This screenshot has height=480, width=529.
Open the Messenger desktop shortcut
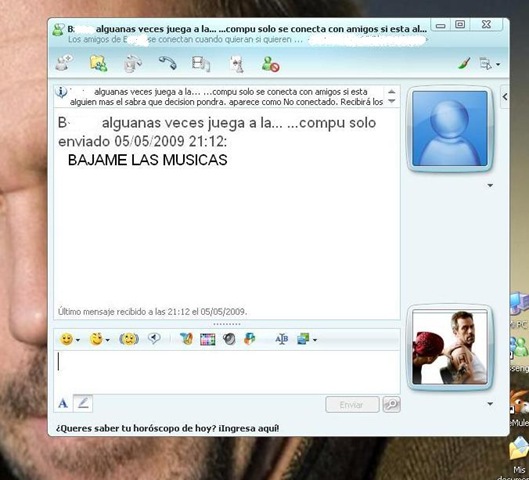[x=519, y=354]
